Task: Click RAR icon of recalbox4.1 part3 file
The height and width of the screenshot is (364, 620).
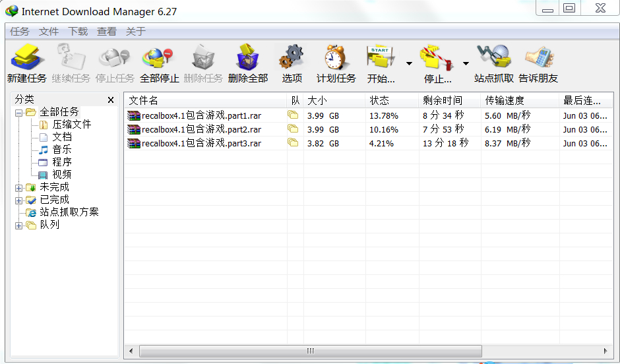Action: pyautogui.click(x=134, y=143)
